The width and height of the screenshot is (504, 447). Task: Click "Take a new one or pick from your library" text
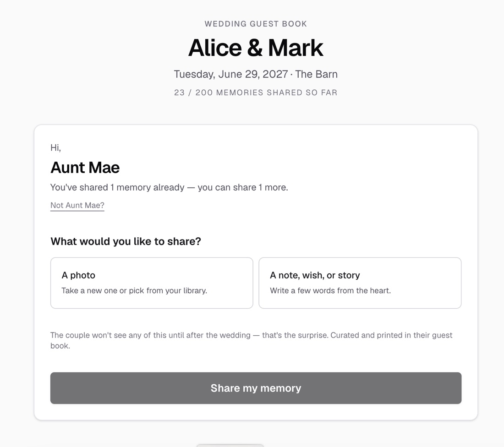point(134,290)
